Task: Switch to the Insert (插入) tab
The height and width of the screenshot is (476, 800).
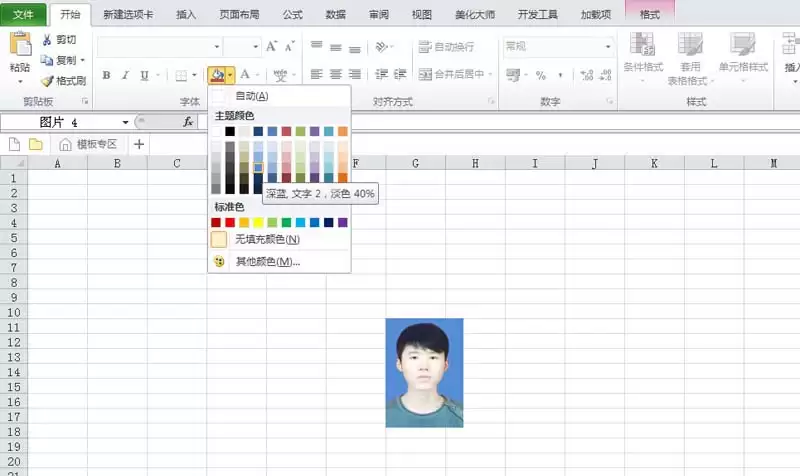Action: [x=186, y=14]
